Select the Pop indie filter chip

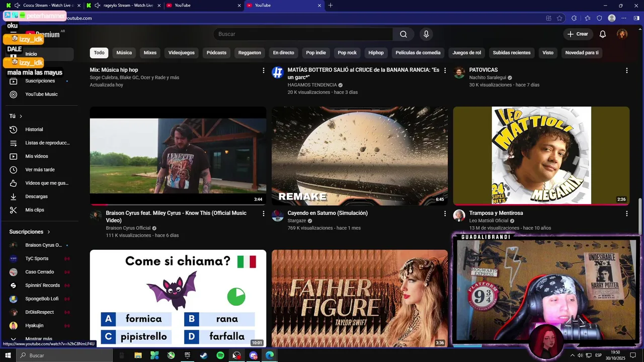pos(316,53)
